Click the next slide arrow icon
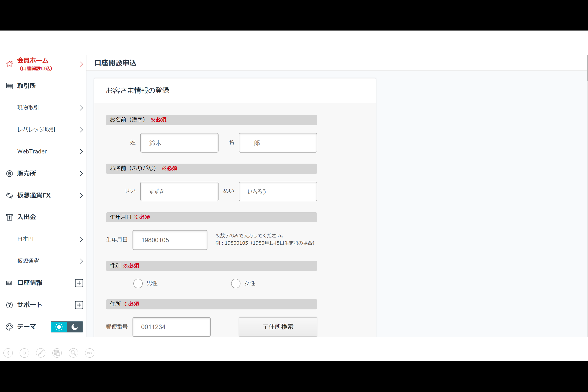Image resolution: width=588 pixels, height=392 pixels. click(x=24, y=353)
